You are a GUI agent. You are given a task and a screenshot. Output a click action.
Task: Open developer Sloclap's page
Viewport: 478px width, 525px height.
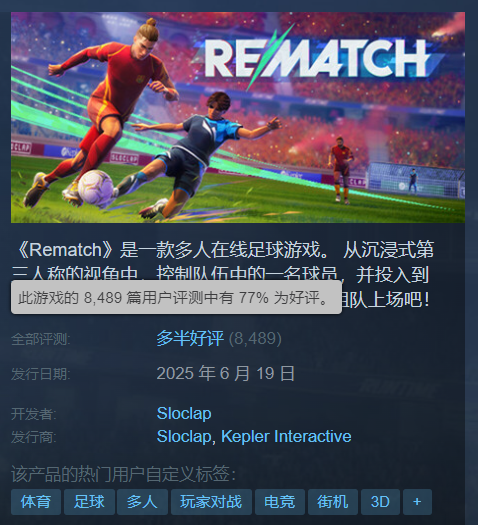[x=184, y=413]
